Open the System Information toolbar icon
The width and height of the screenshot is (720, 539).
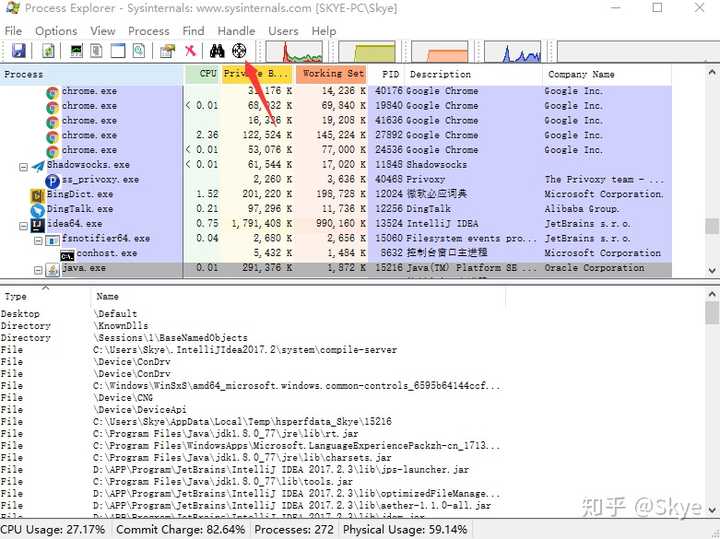click(x=76, y=51)
